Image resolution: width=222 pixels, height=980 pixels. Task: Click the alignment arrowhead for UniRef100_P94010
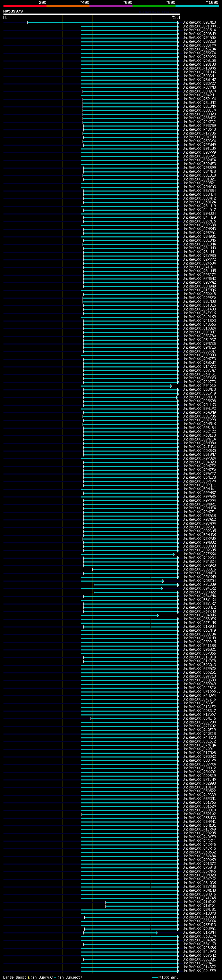coord(171,386)
